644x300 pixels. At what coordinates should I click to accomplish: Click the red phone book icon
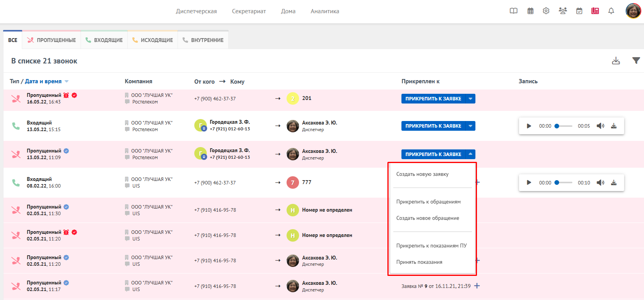(x=595, y=11)
